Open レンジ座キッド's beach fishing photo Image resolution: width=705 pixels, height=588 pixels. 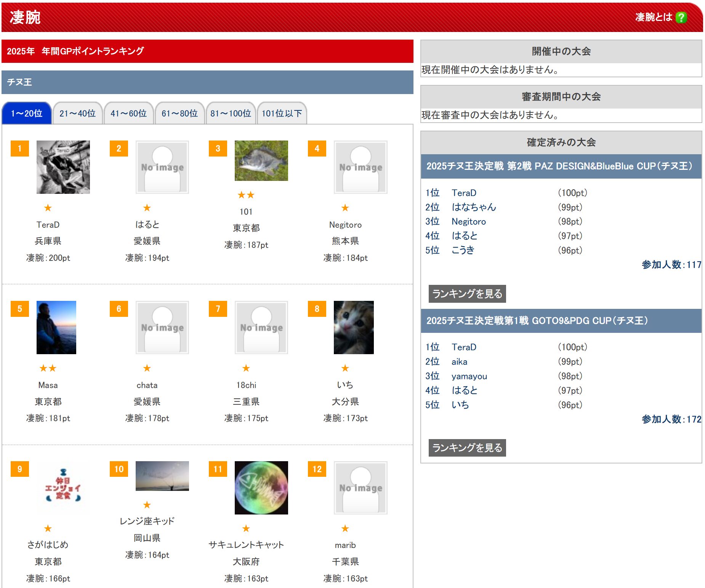(x=162, y=476)
